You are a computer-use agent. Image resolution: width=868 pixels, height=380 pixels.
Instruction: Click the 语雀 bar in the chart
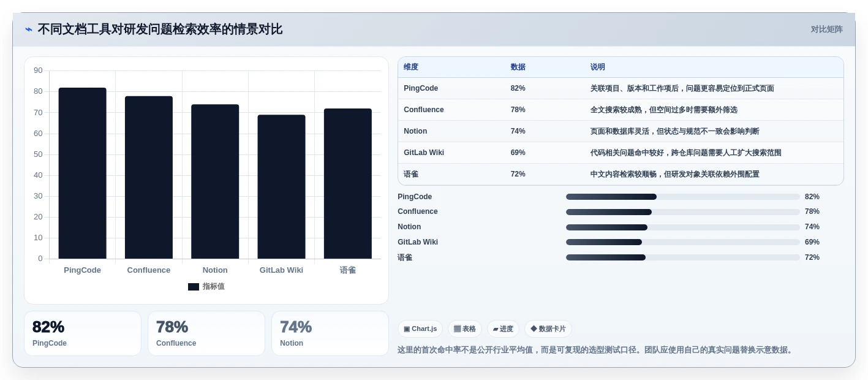pyautogui.click(x=348, y=183)
